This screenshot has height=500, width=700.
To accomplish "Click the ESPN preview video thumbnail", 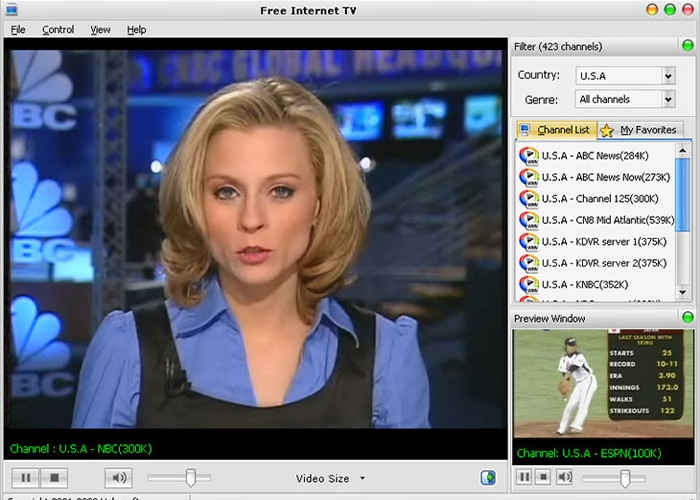I will (603, 384).
